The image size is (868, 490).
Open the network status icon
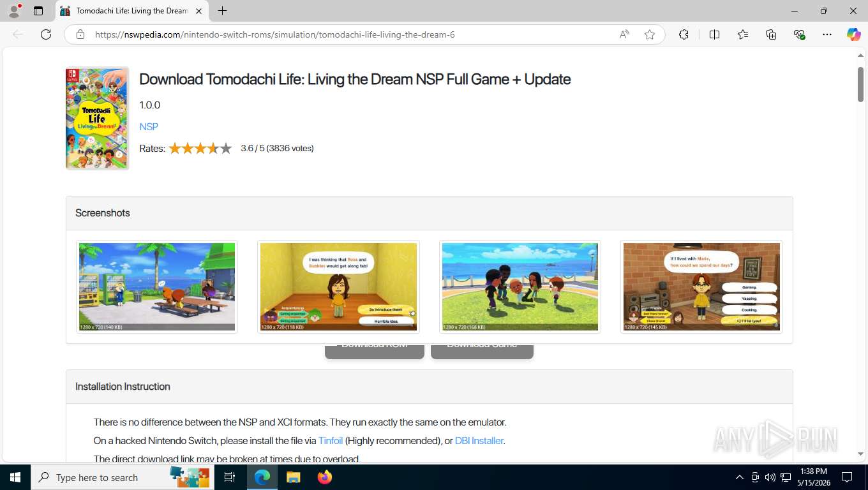coord(786,477)
